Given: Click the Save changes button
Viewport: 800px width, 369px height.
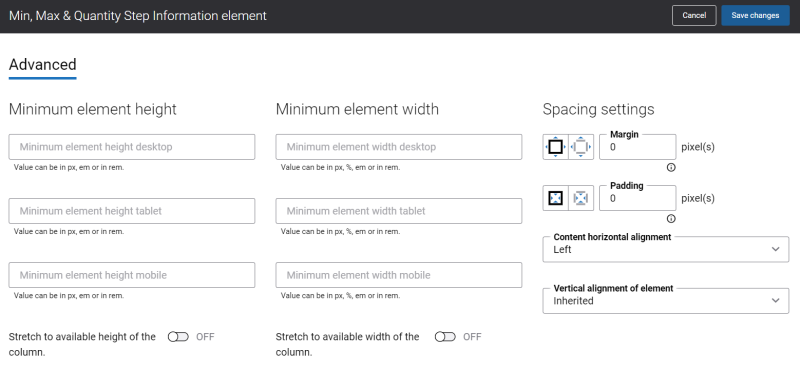Looking at the screenshot, I should pyautogui.click(x=756, y=15).
